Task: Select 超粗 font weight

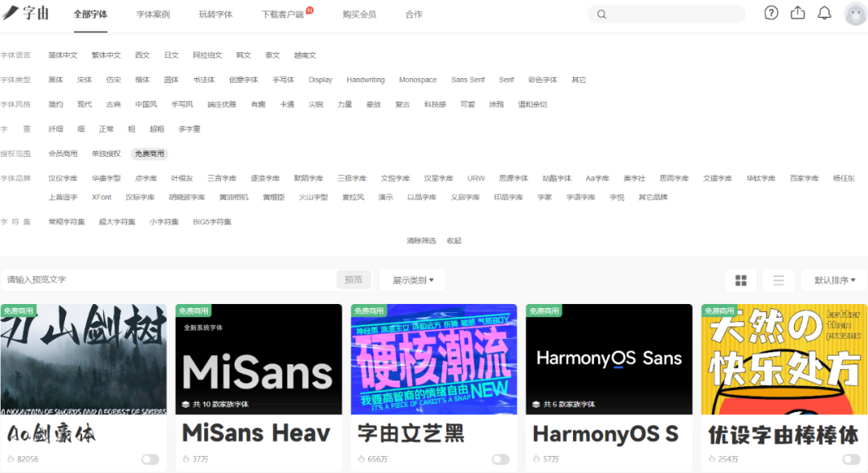Action: [157, 129]
